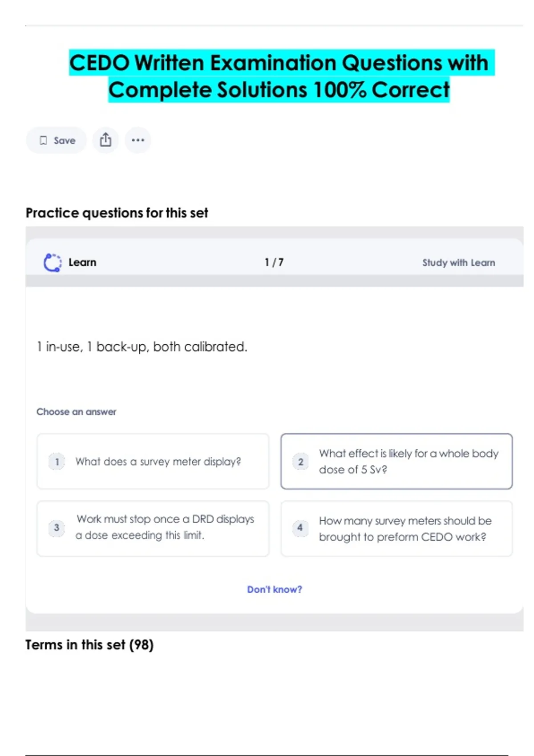
Task: Open the "Study with Learn" link
Action: pos(458,263)
